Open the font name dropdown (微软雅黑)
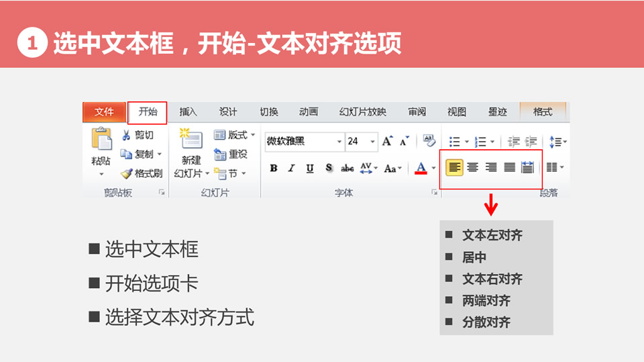 [339, 141]
